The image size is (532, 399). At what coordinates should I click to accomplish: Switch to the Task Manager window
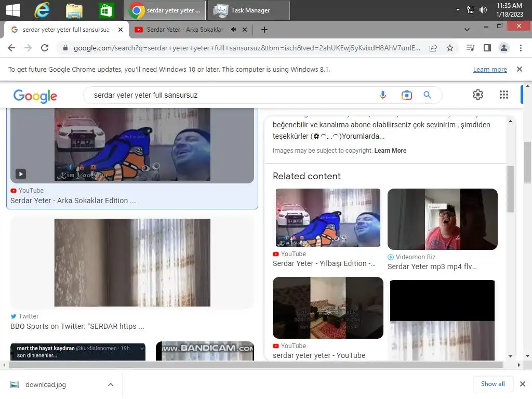click(x=249, y=10)
